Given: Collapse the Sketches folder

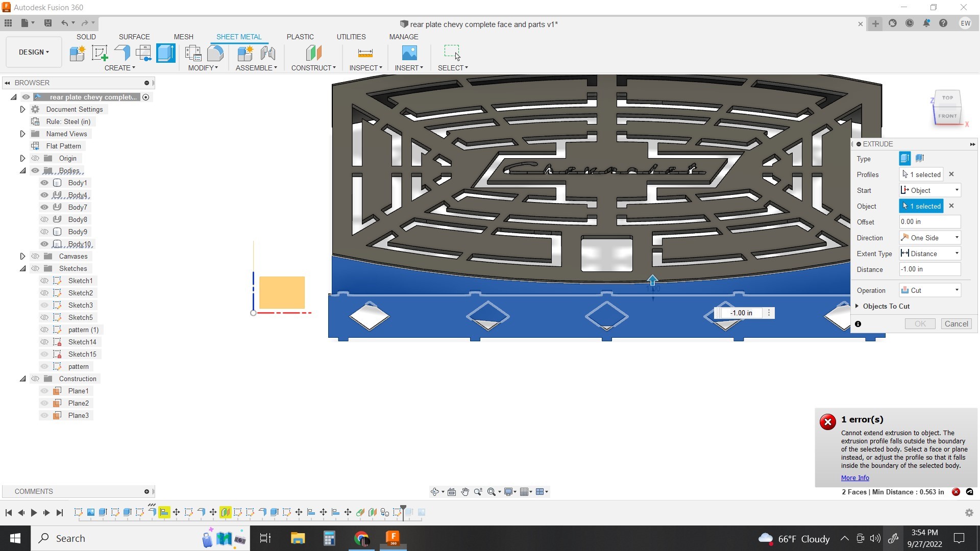Looking at the screenshot, I should (x=22, y=268).
